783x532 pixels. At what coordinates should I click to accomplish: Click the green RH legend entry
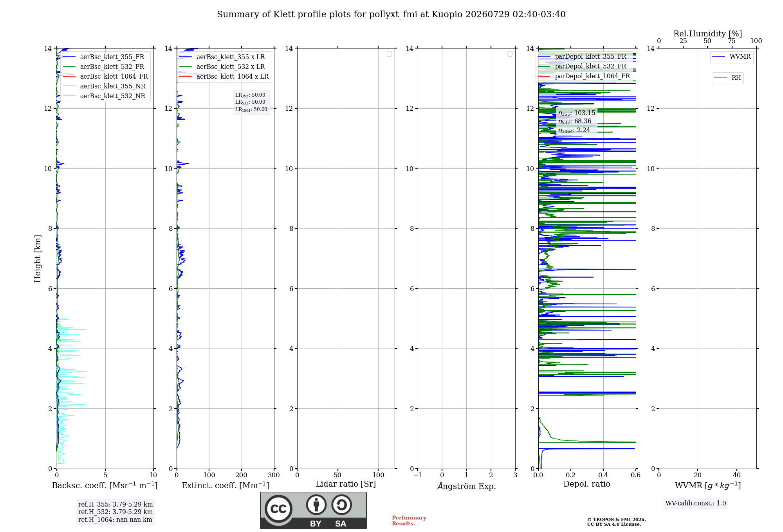tap(727, 78)
